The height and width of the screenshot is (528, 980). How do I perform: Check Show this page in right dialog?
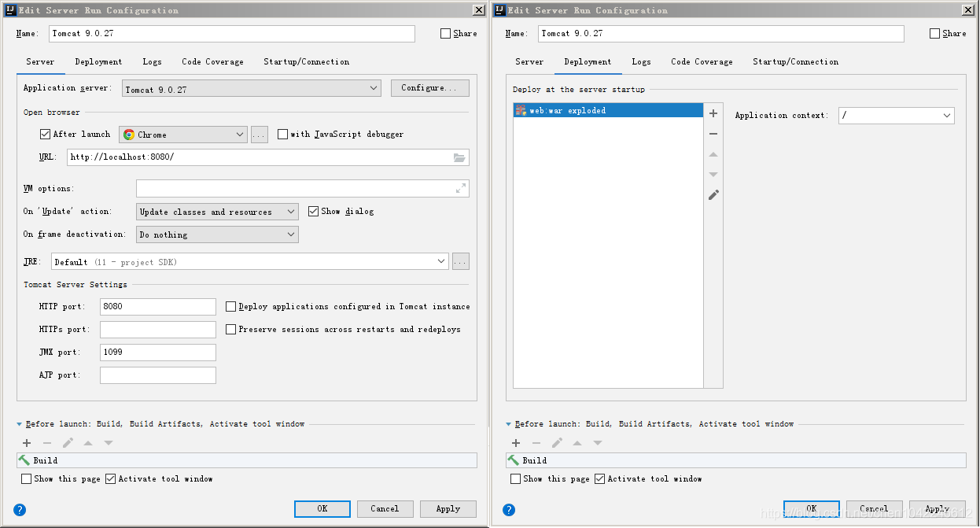pos(516,478)
